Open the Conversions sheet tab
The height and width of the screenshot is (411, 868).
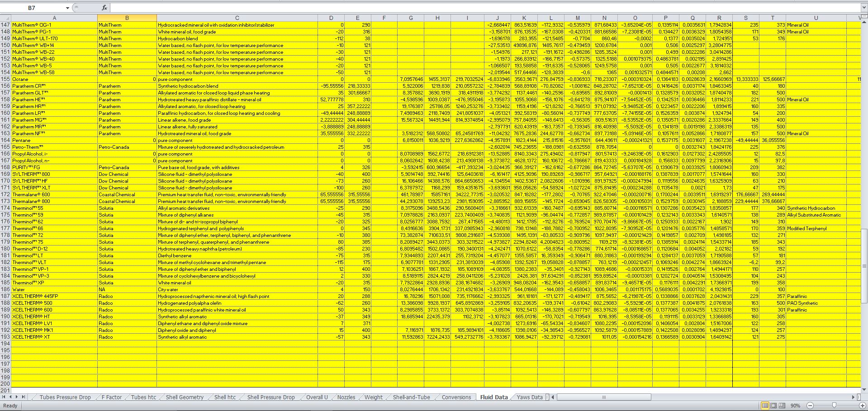click(x=456, y=397)
